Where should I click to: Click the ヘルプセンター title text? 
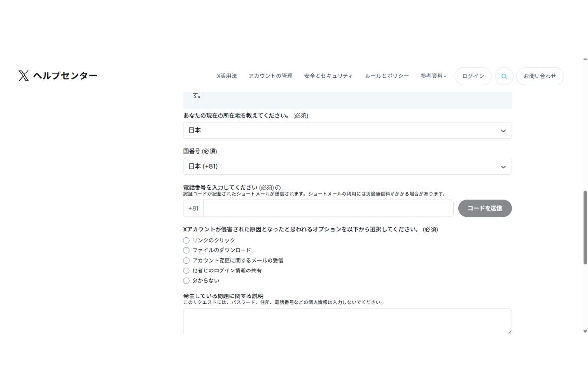click(x=65, y=75)
